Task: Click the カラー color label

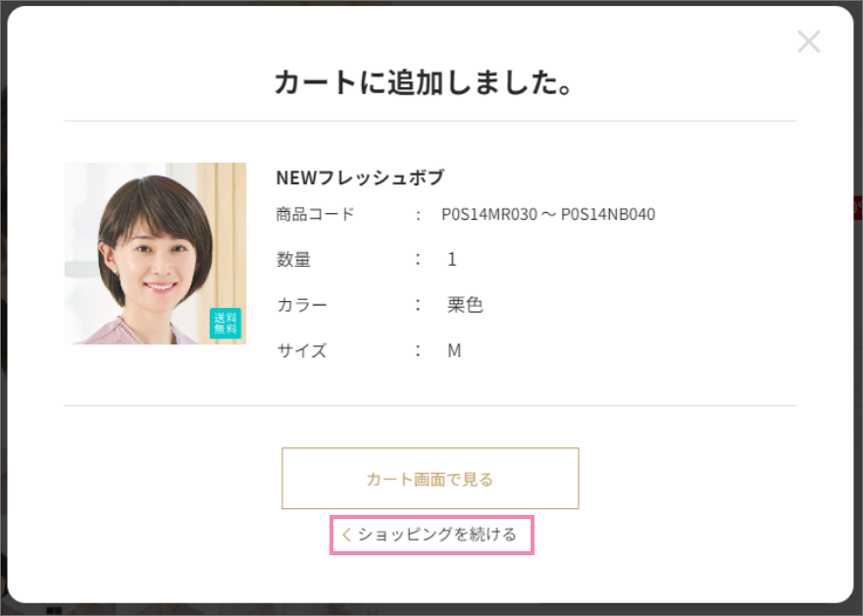Action: coord(301,305)
